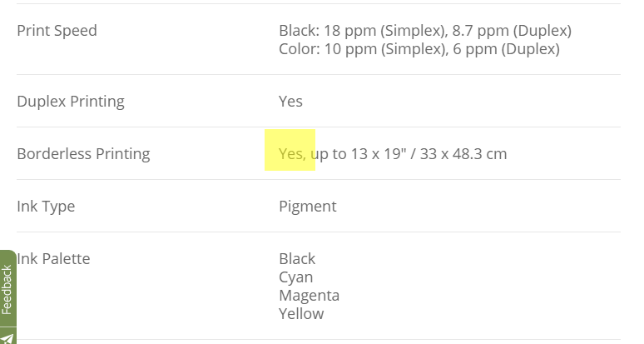The image size is (644, 344).
Task: Select the Ink Palette label
Action: pos(53,258)
